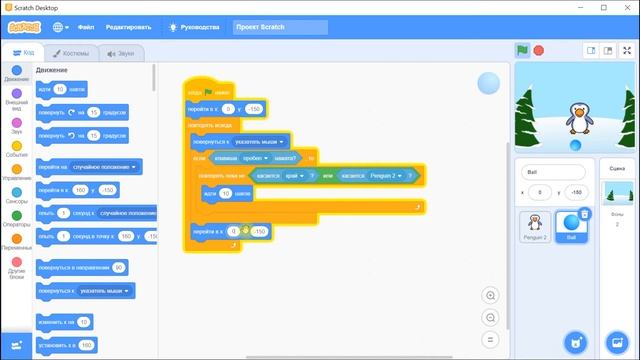Open Руководства tutorials

(194, 27)
